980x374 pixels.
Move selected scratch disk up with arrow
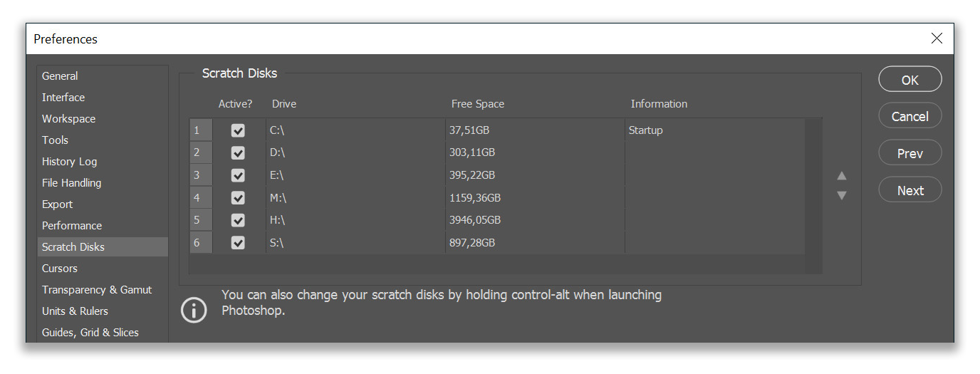tap(842, 176)
